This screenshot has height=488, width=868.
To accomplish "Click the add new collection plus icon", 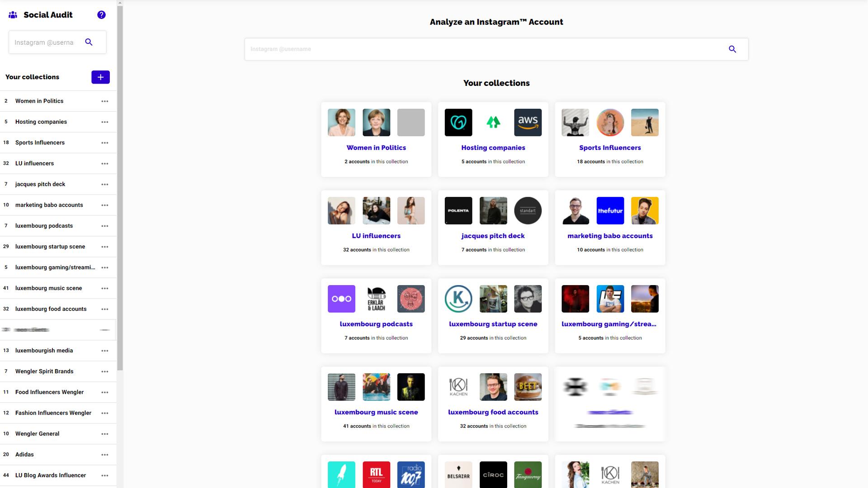I will pyautogui.click(x=100, y=77).
